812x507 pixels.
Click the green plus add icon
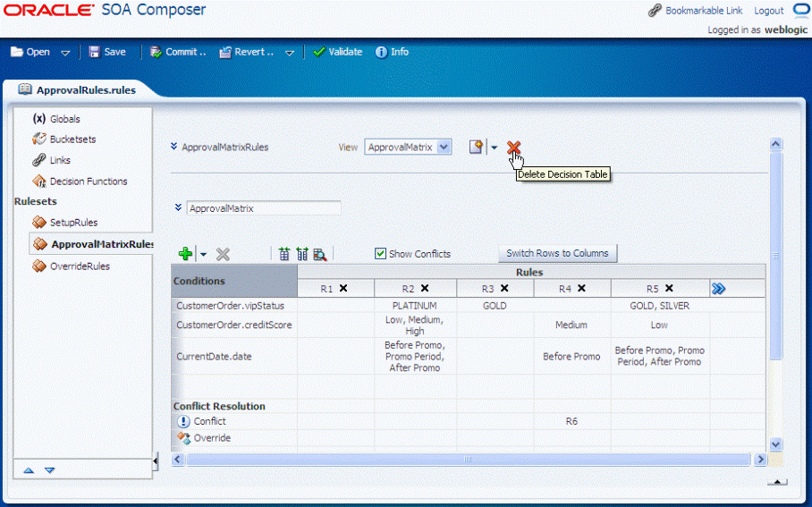[x=185, y=254]
